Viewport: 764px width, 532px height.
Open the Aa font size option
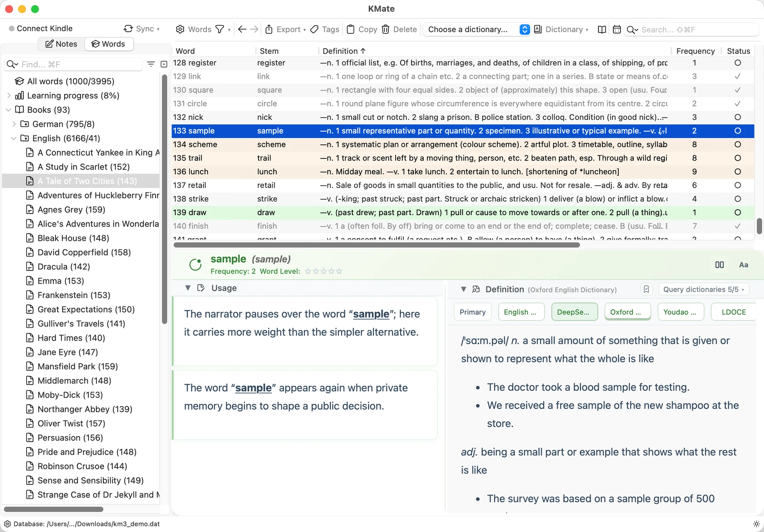click(744, 265)
